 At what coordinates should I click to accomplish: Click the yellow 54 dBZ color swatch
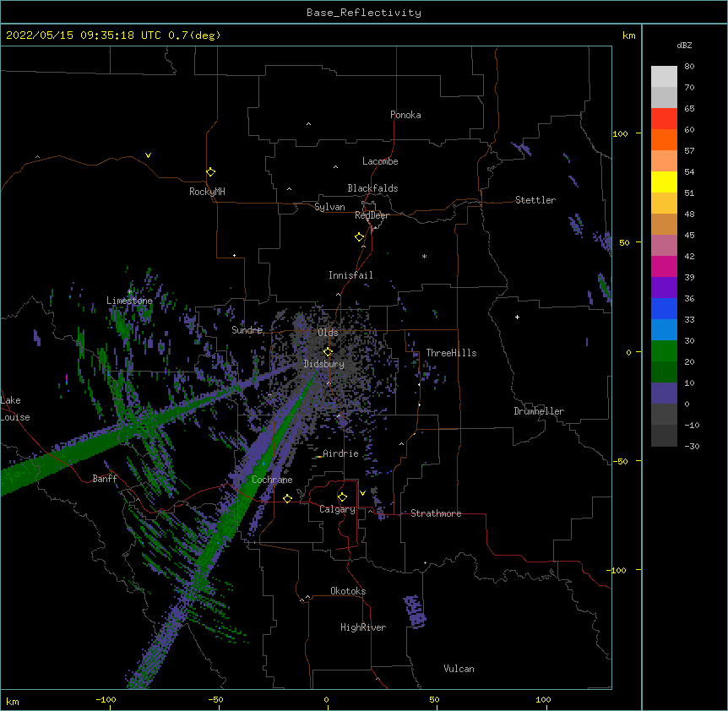[664, 182]
